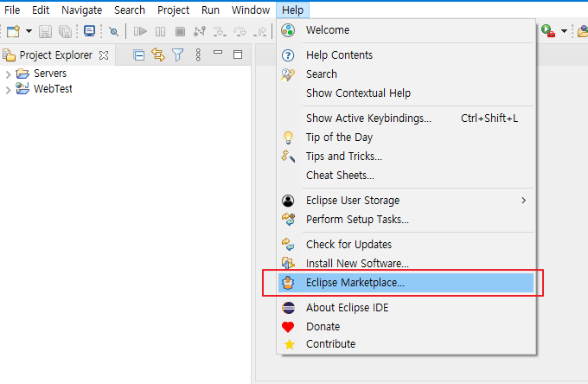Screen dimensions: 588x384
Task: Open Eclipse Marketplace
Action: 406,283
